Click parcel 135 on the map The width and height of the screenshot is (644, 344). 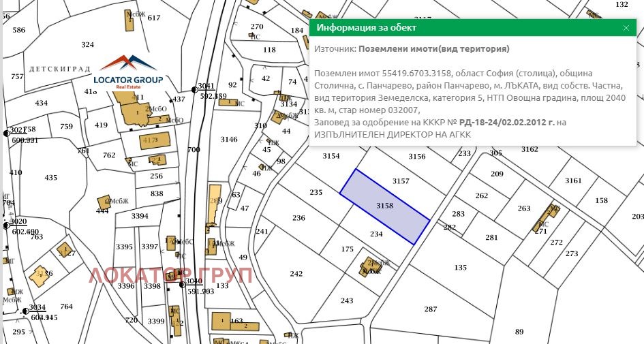(460, 267)
